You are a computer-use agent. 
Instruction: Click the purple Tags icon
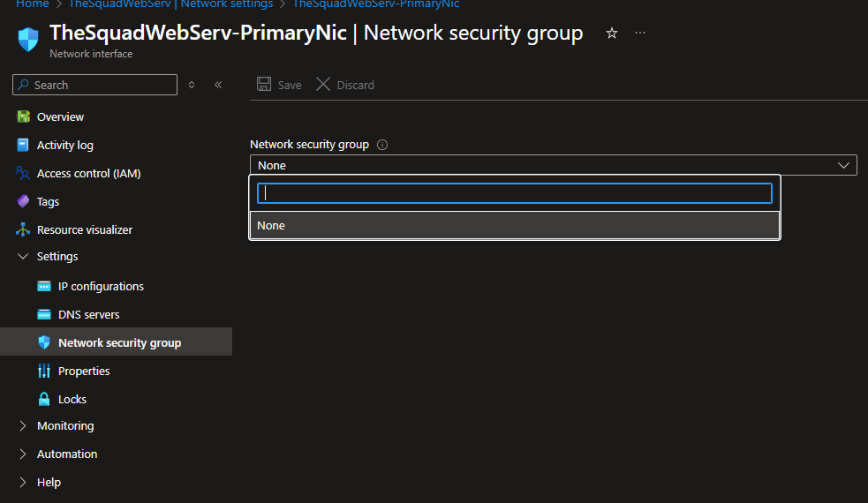click(23, 201)
